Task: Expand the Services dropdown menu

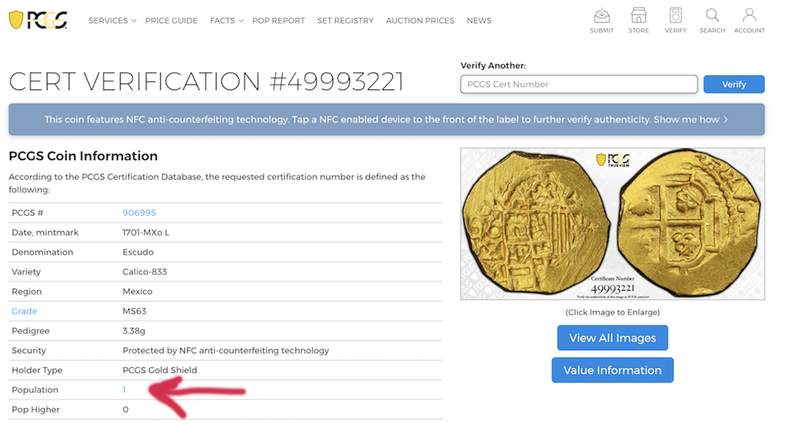Action: pos(112,20)
